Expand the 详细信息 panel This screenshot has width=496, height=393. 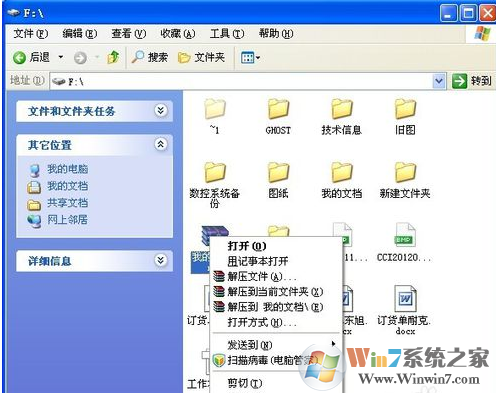pos(161,260)
